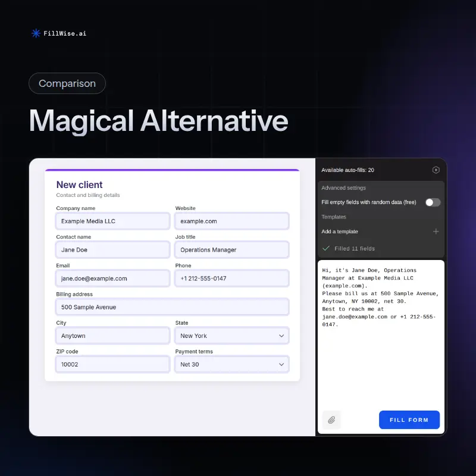Click the New client form heading
The image size is (476, 476).
tap(80, 184)
